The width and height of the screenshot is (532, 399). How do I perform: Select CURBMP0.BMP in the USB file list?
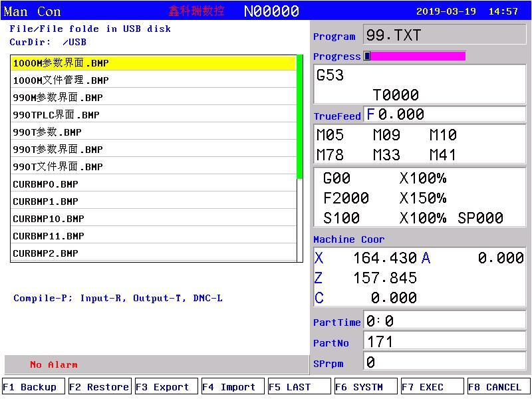click(154, 184)
